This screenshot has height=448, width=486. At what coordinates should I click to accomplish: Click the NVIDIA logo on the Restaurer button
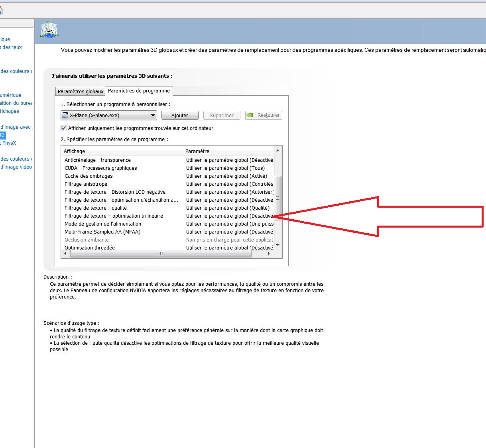(250, 115)
